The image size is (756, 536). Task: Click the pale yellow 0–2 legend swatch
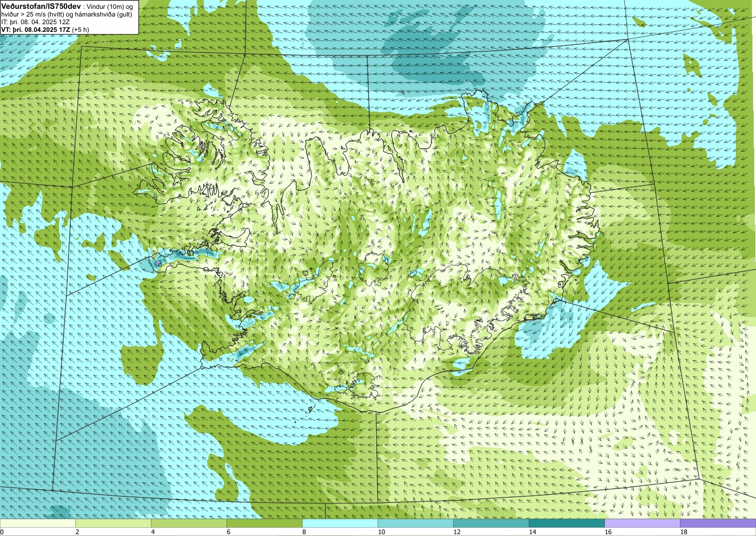[38, 523]
